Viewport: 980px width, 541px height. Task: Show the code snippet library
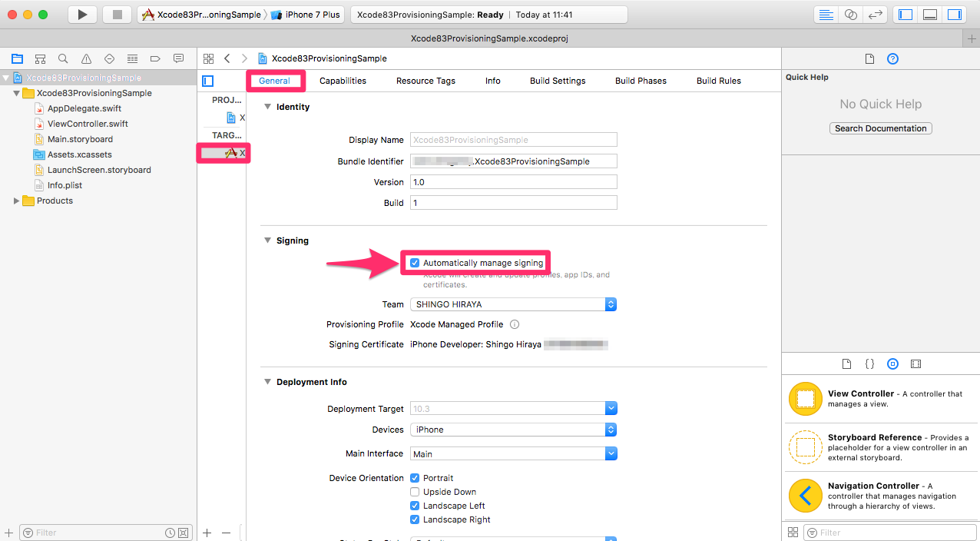point(869,363)
